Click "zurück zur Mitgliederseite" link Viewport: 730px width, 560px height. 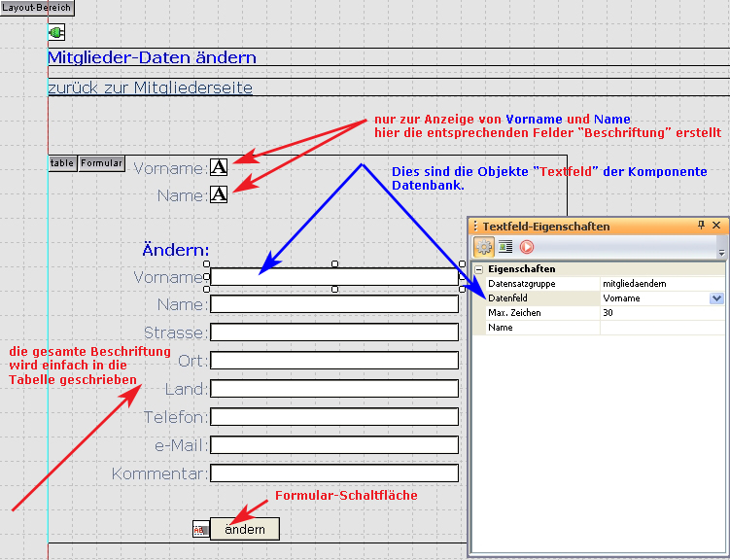tap(150, 87)
